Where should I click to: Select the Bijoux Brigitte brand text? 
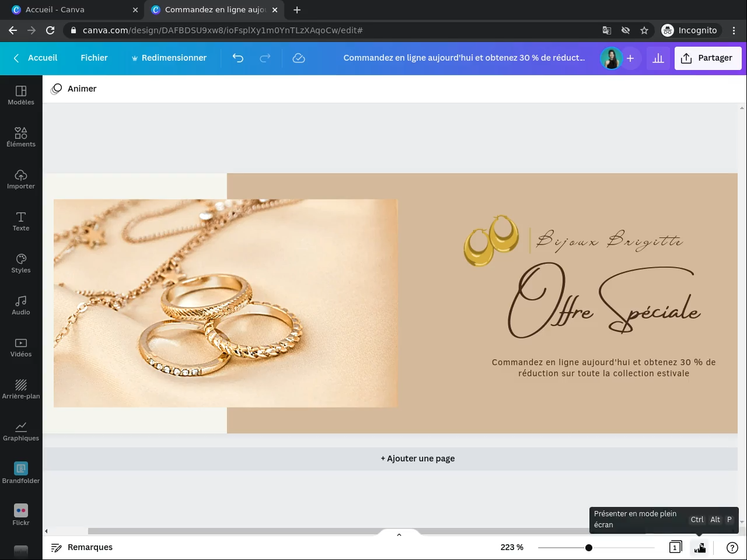[610, 240]
